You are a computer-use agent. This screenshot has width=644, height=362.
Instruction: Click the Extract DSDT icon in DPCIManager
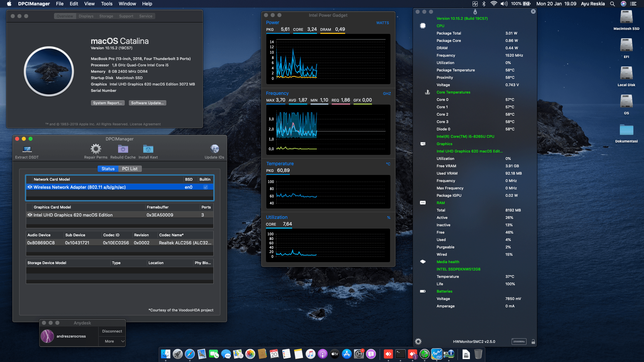point(26,149)
